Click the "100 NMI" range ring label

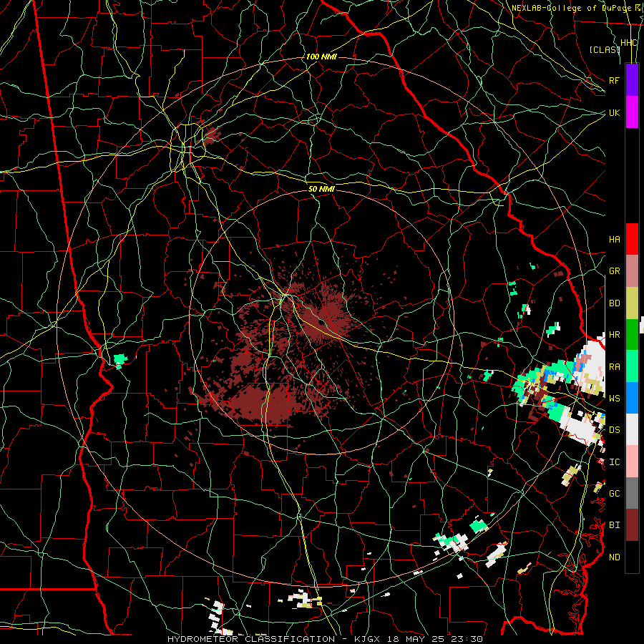[x=321, y=57]
